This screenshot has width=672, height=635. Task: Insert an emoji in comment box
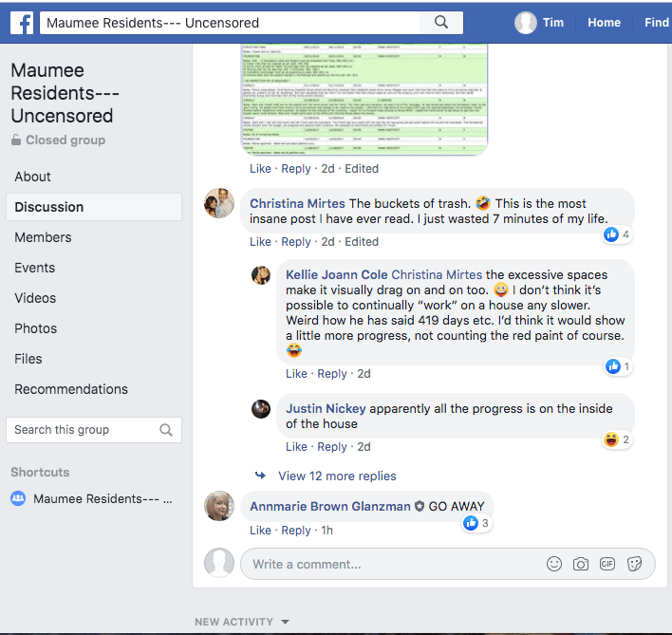coord(554,564)
